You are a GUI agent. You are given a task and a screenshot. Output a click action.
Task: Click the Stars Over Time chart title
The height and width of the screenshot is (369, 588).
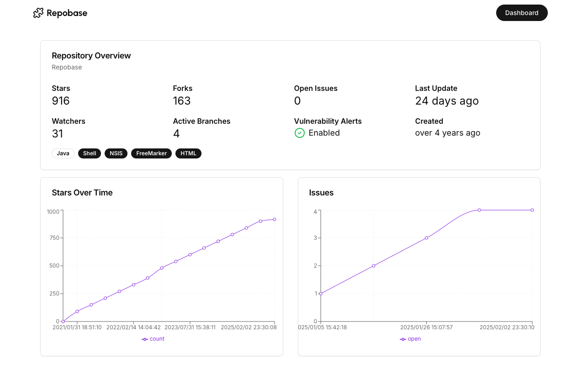click(82, 193)
